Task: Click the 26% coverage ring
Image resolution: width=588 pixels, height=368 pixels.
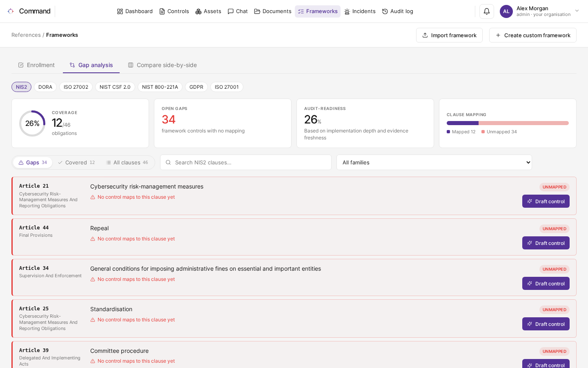Action: tap(32, 123)
